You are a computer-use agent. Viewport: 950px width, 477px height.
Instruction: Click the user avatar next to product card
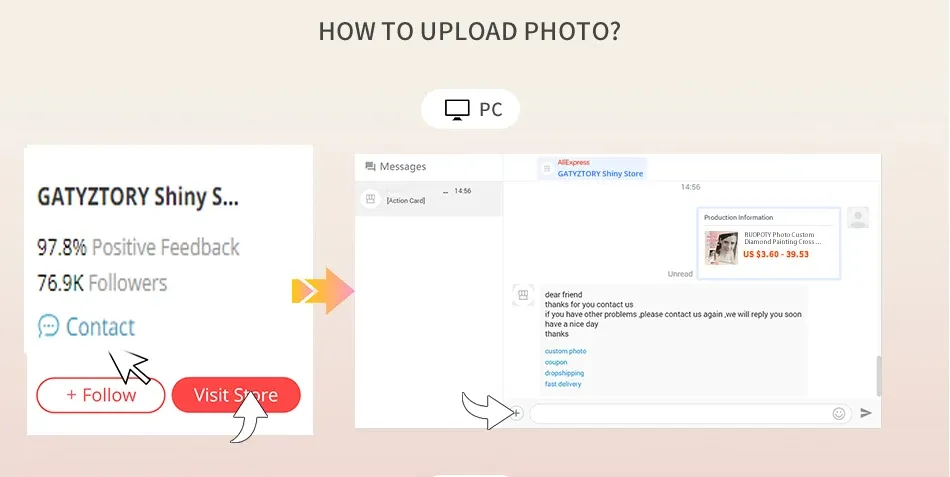click(858, 218)
